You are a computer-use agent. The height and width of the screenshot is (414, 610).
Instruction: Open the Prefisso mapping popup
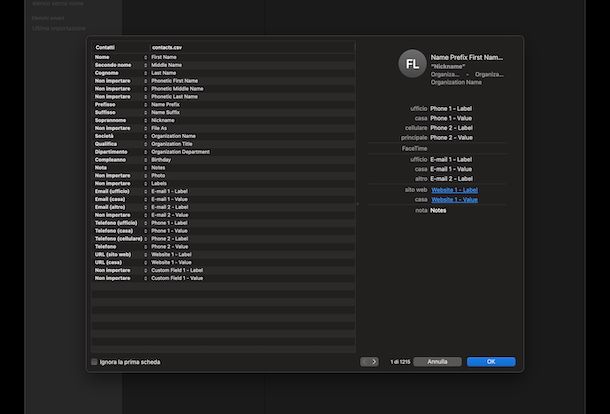120,105
